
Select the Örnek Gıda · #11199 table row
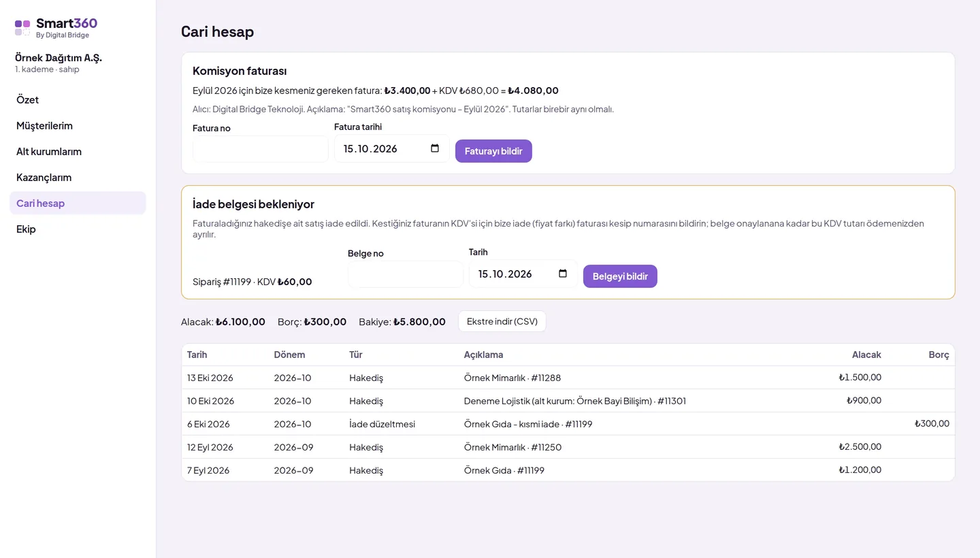click(x=568, y=470)
